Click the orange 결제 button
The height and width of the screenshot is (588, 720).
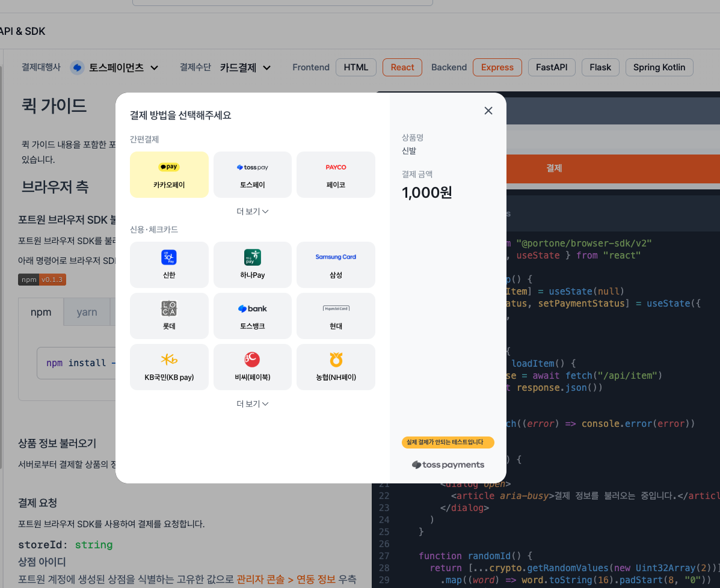coord(612,168)
